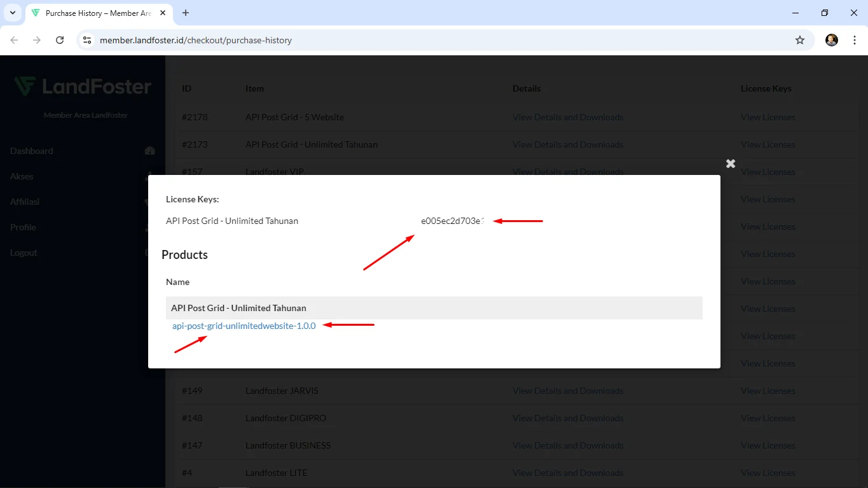Minimize the Chrome window
Image resolution: width=868 pixels, height=488 pixels.
coord(796,13)
